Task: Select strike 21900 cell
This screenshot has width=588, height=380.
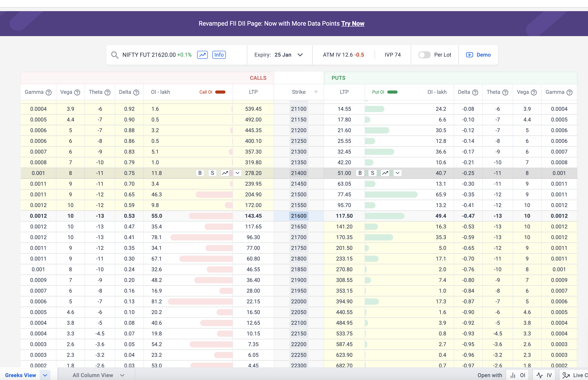Action: point(299,280)
